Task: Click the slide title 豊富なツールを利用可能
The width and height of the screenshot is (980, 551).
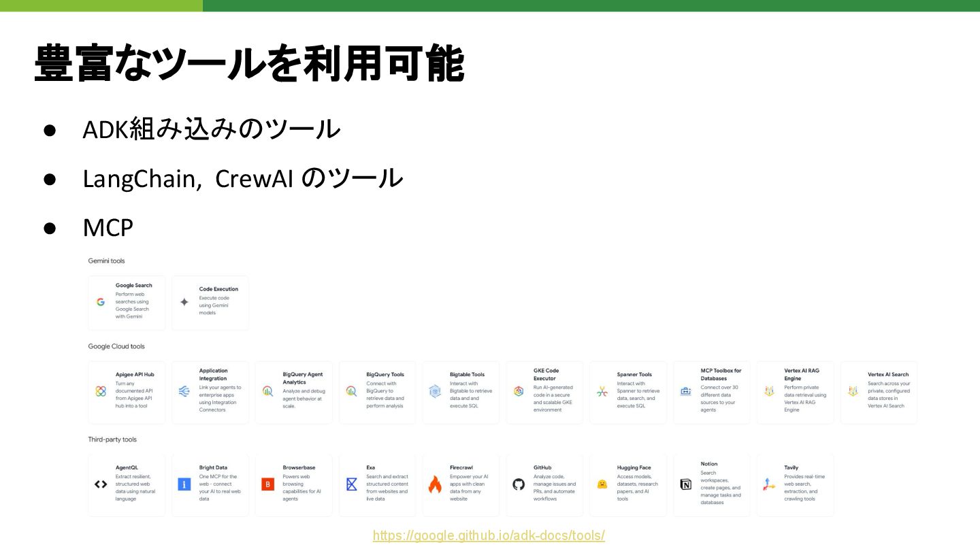Action: [249, 63]
